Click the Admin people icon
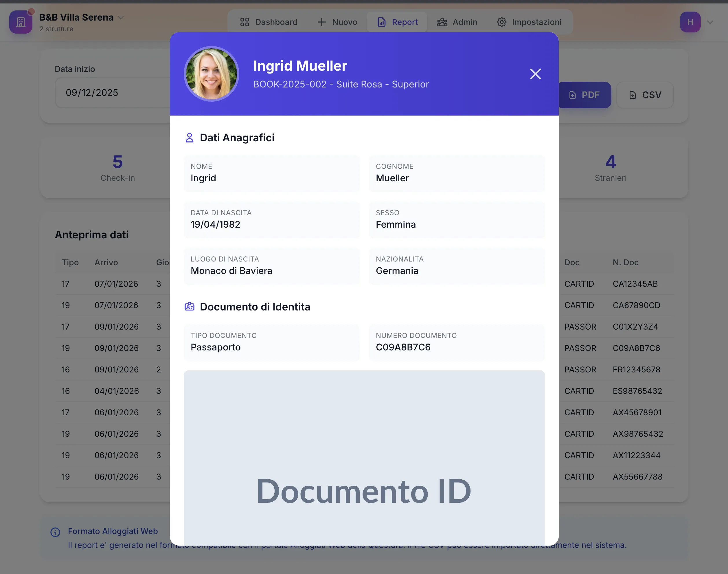 (442, 22)
